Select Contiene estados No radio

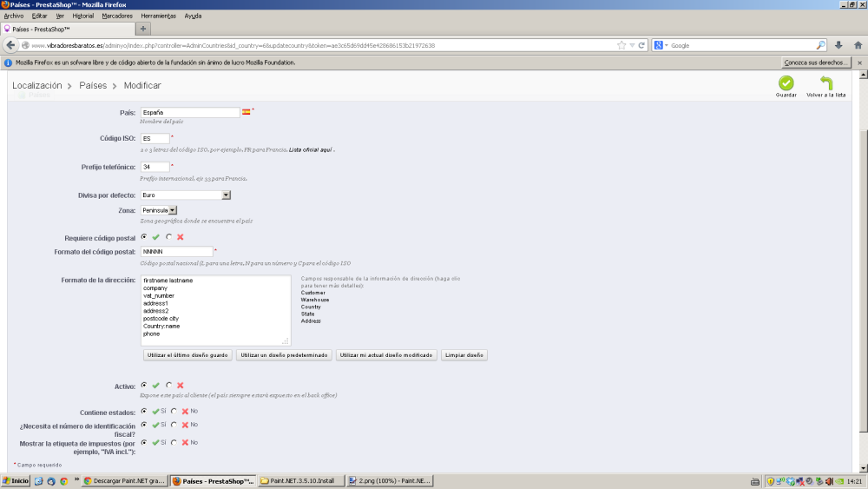pos(174,411)
